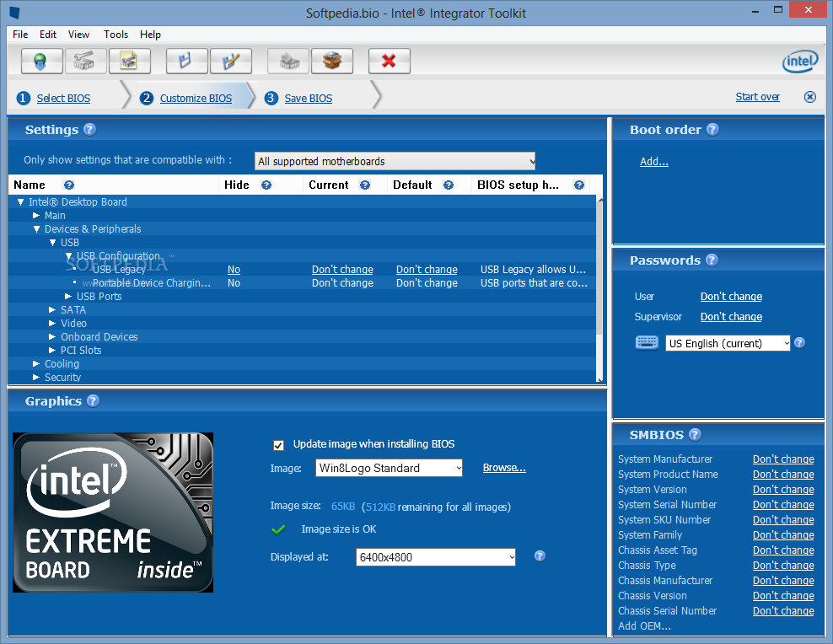Open the Displayed at 6400x4800 dropdown

(x=436, y=557)
